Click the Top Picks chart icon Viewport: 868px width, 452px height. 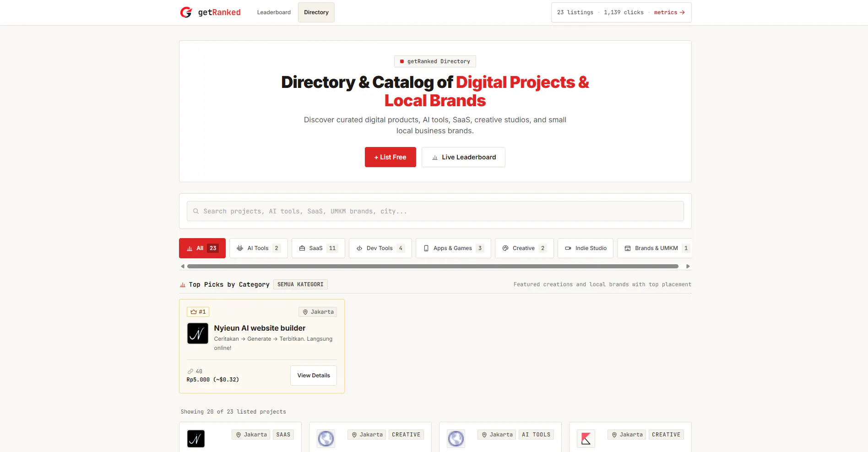pos(183,285)
